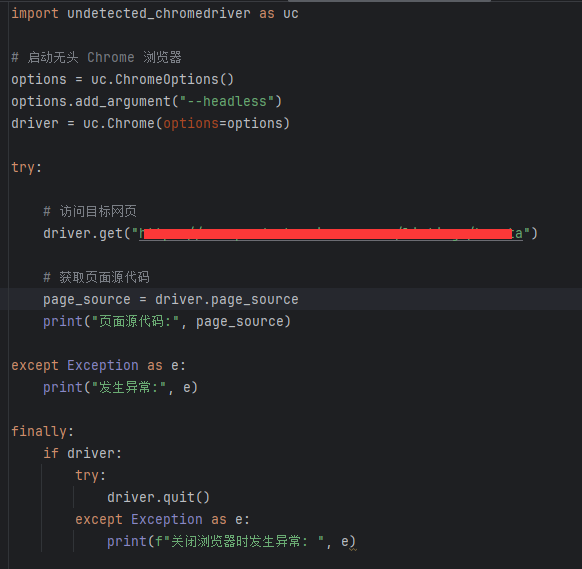Click the nested except Exception as e line
The image size is (582, 569).
click(x=162, y=519)
